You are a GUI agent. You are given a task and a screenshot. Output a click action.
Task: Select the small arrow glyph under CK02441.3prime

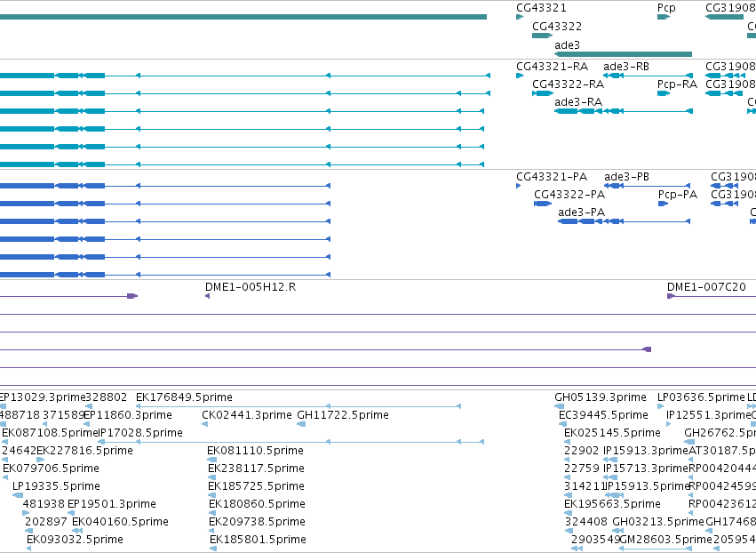click(204, 424)
